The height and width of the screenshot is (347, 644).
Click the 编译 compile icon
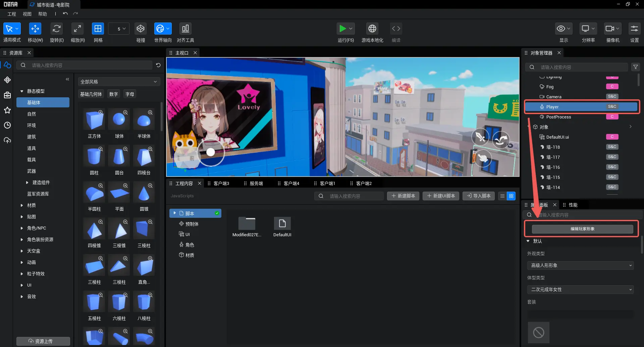point(396,29)
